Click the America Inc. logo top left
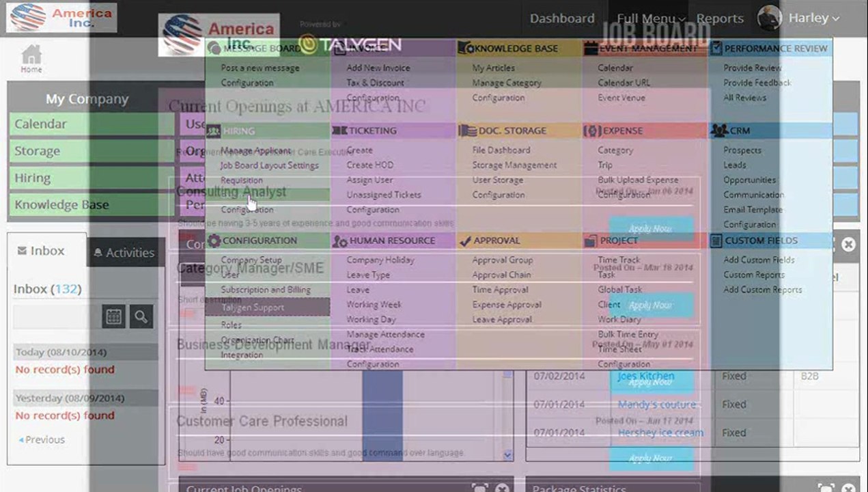868x492 pixels. click(x=61, y=18)
